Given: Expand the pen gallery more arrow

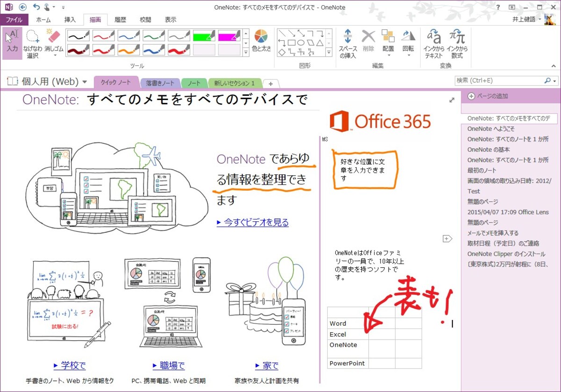Looking at the screenshot, I should click(x=246, y=52).
